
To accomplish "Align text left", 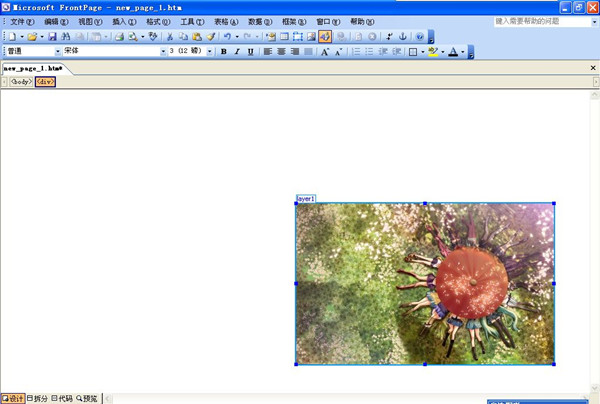I will coord(268,51).
